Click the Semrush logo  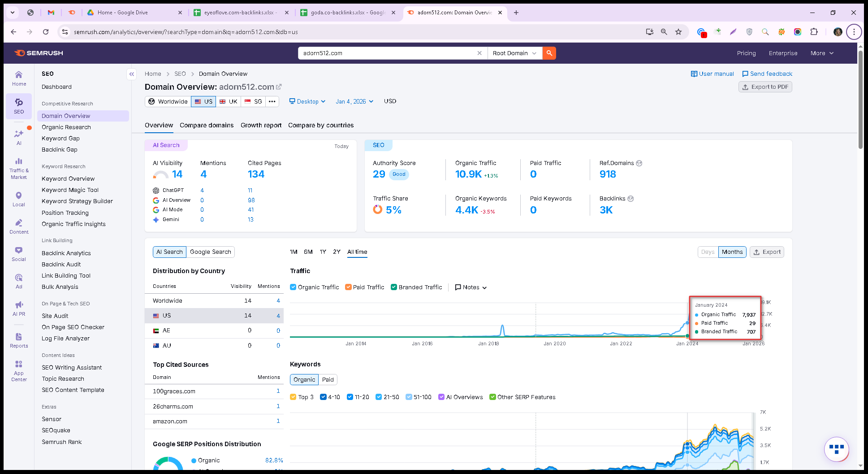pos(39,53)
